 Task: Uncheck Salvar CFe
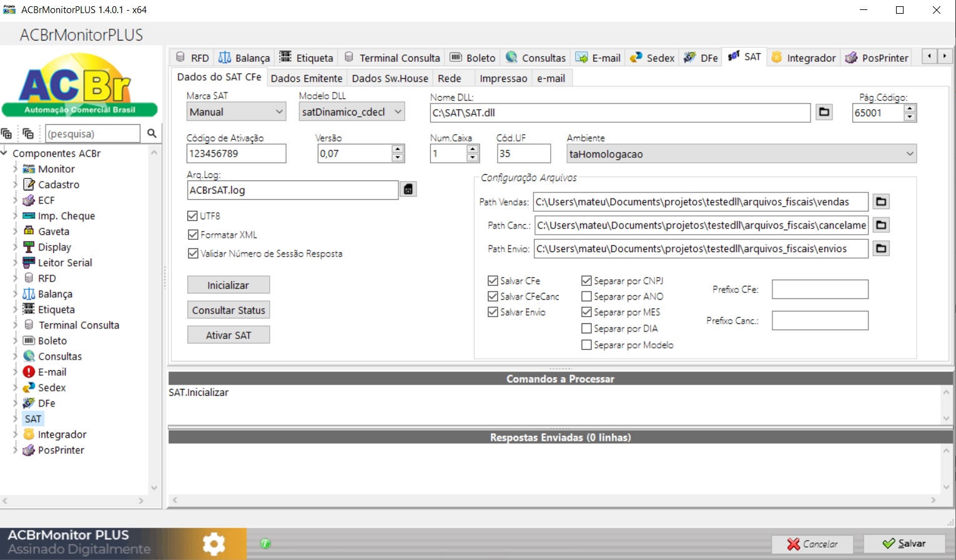click(x=493, y=281)
